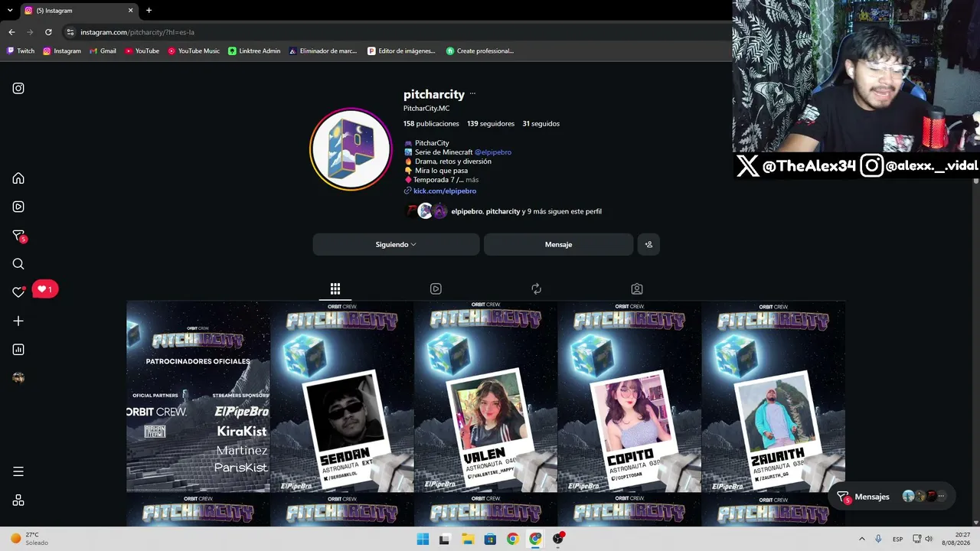Viewport: 980px width, 551px height.
Task: Open the Meta apps icon at sidebar bottom
Action: coord(18,500)
